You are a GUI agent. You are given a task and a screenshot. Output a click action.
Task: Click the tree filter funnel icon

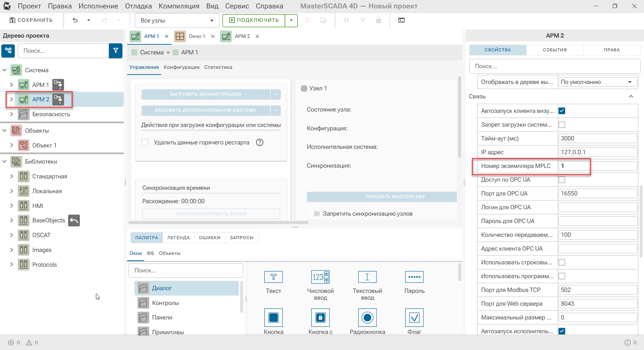tap(116, 51)
